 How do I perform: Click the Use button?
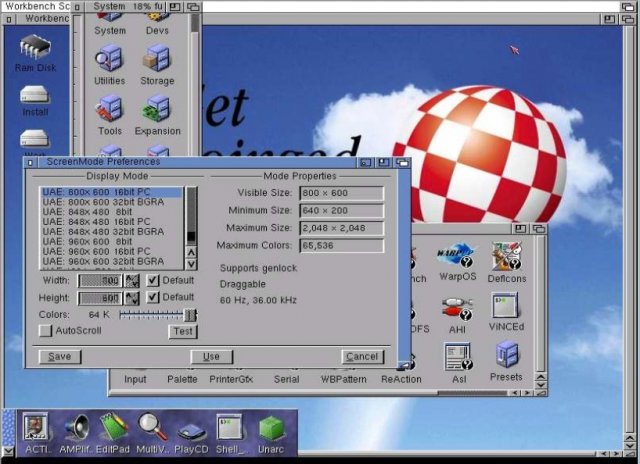click(211, 357)
